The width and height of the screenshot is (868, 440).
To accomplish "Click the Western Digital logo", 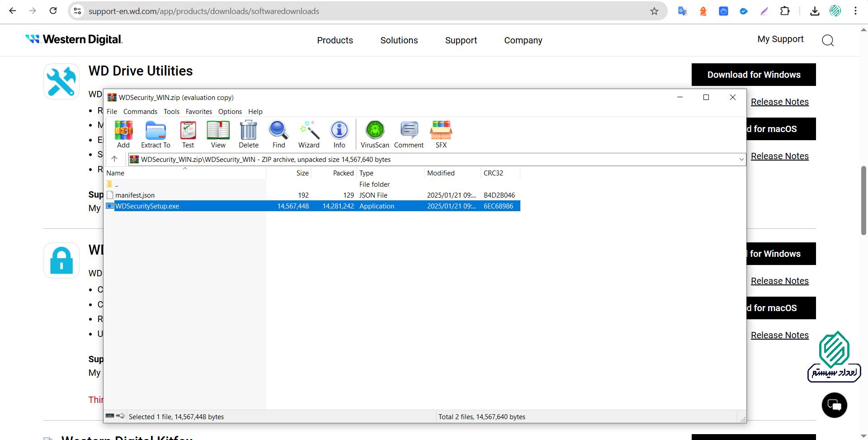I will pyautogui.click(x=74, y=39).
